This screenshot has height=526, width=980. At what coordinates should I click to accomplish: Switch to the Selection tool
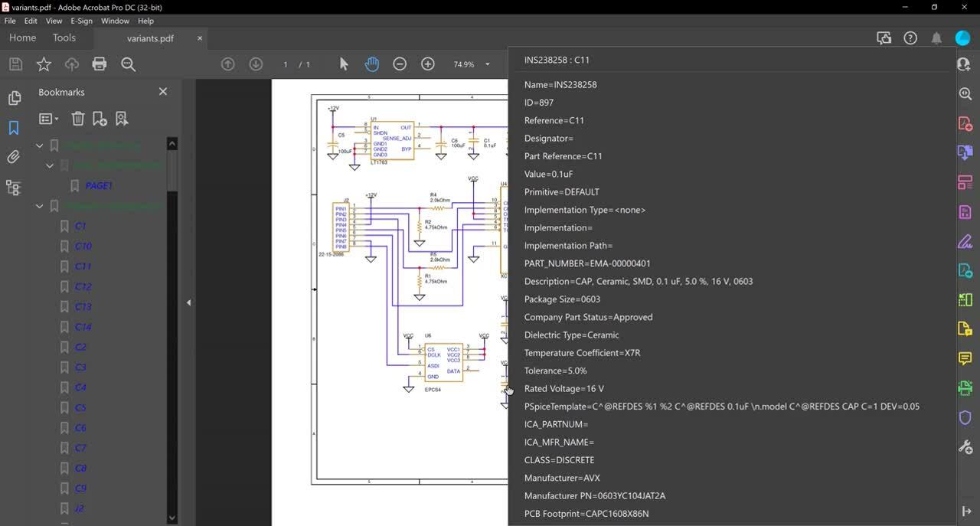(x=344, y=64)
